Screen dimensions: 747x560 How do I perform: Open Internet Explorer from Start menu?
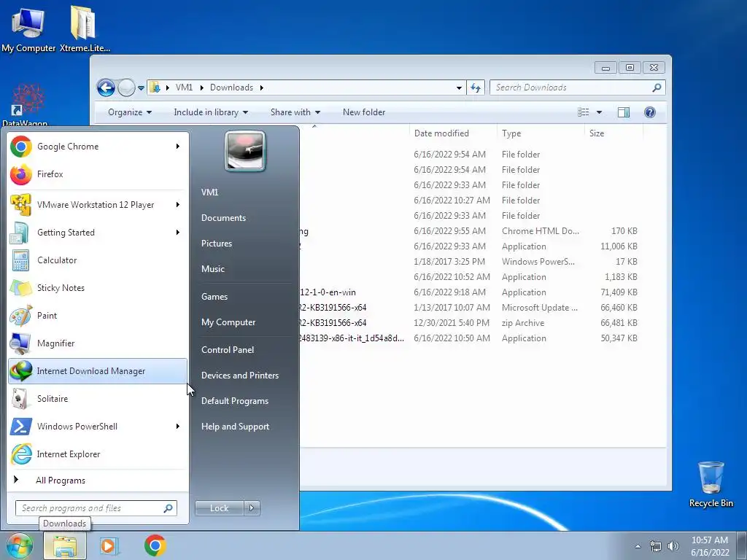tap(98, 454)
